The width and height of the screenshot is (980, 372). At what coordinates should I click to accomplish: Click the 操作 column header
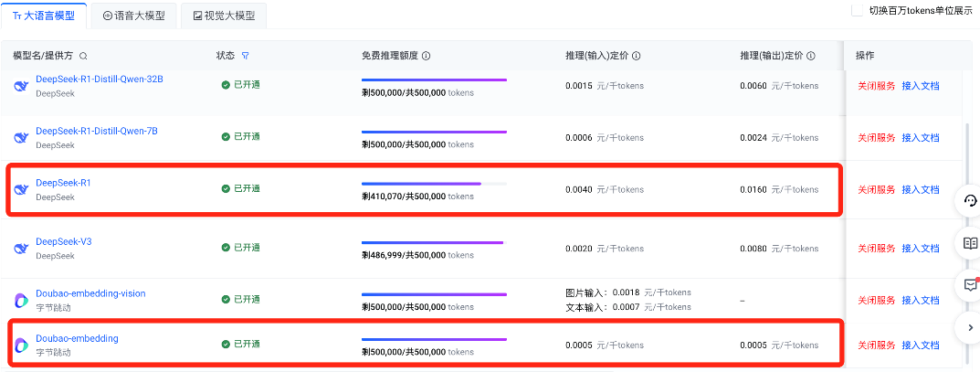(865, 56)
